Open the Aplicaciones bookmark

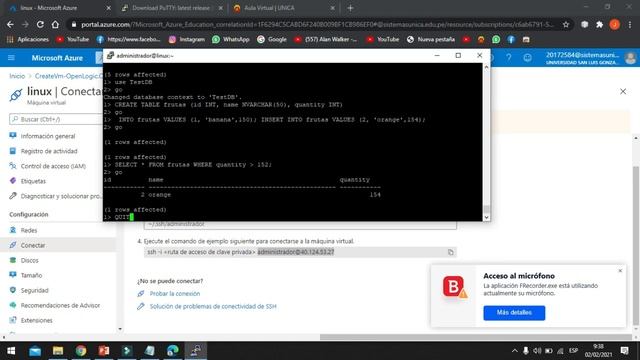click(x=28, y=40)
